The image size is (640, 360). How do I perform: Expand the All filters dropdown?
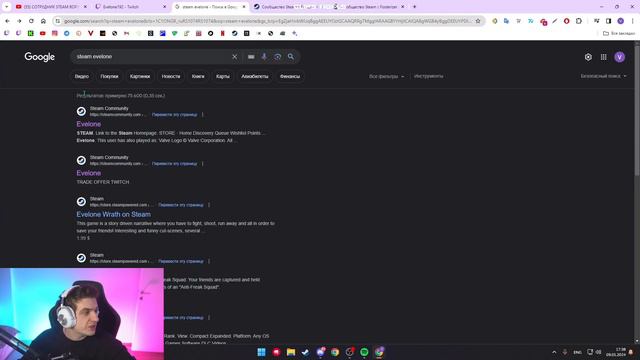387,76
